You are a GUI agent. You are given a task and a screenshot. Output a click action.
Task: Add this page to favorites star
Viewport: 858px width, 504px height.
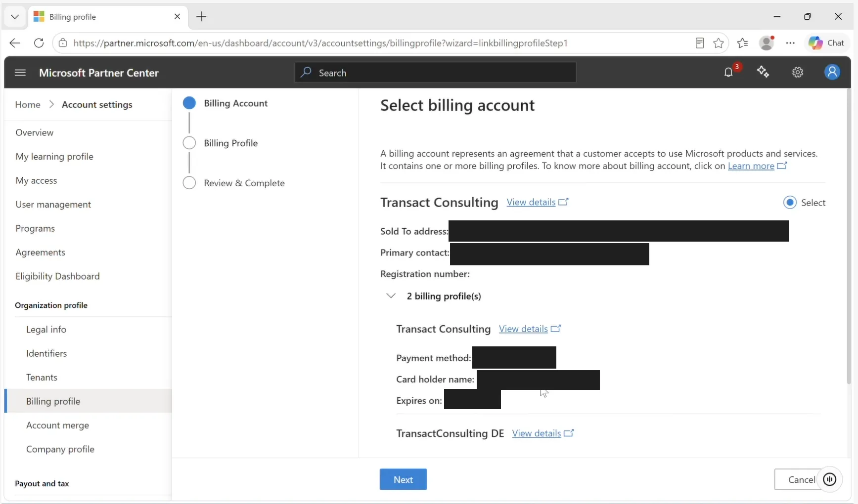pyautogui.click(x=719, y=43)
